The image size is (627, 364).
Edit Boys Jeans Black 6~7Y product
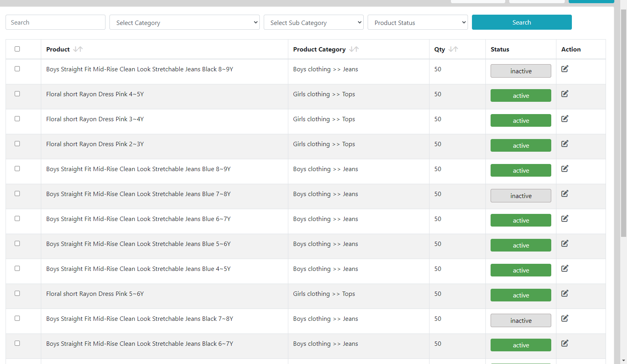(x=565, y=343)
